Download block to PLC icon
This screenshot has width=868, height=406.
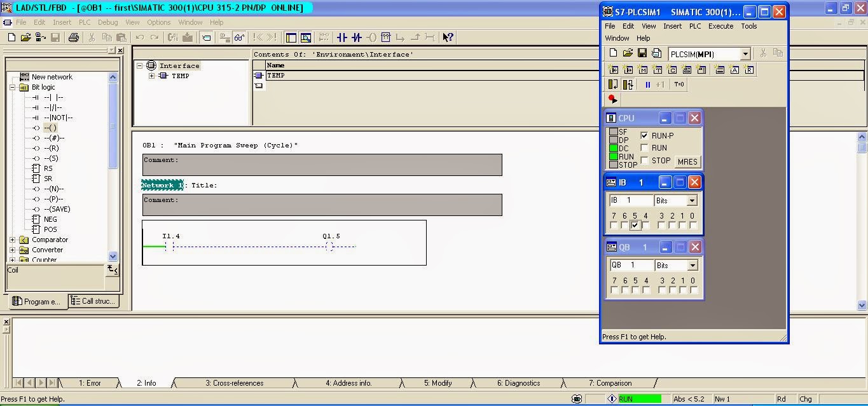coord(188,37)
